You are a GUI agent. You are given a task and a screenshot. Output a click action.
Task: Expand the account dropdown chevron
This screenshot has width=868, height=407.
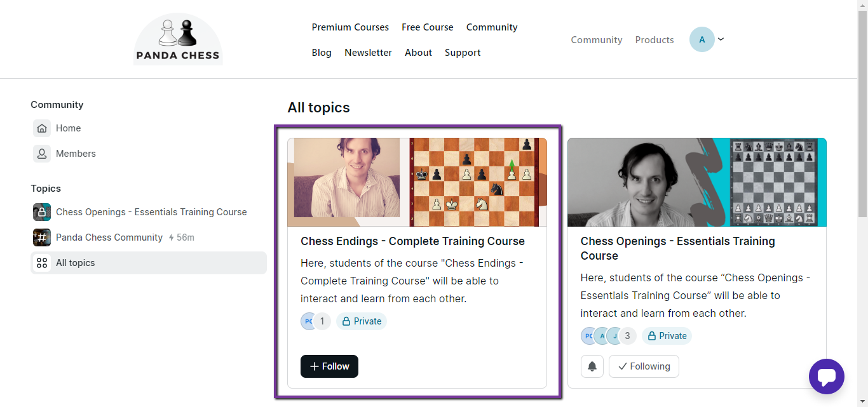tap(721, 39)
